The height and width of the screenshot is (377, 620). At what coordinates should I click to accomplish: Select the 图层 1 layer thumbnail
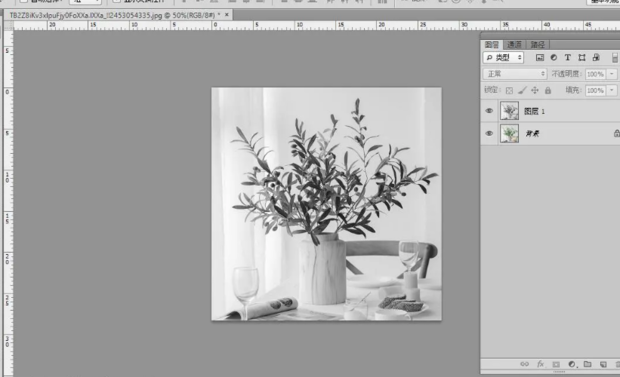point(509,111)
